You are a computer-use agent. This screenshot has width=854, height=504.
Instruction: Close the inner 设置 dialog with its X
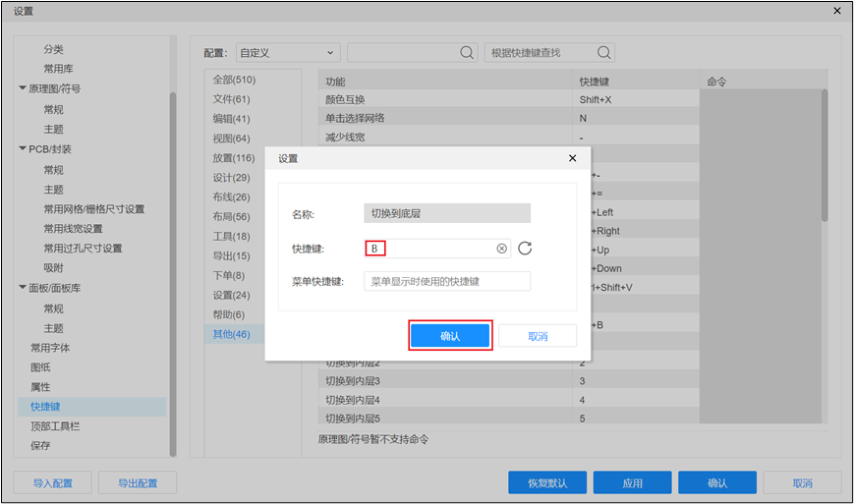(x=572, y=158)
